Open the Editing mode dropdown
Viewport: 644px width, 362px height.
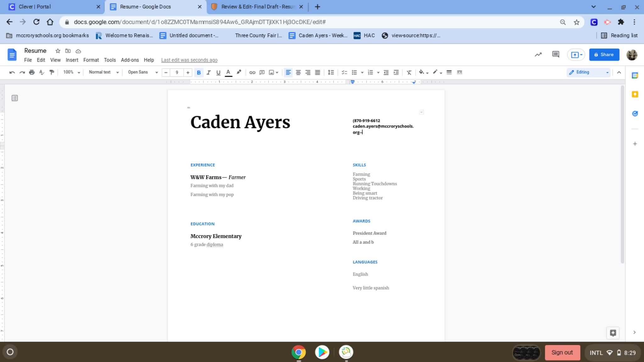click(x=588, y=72)
